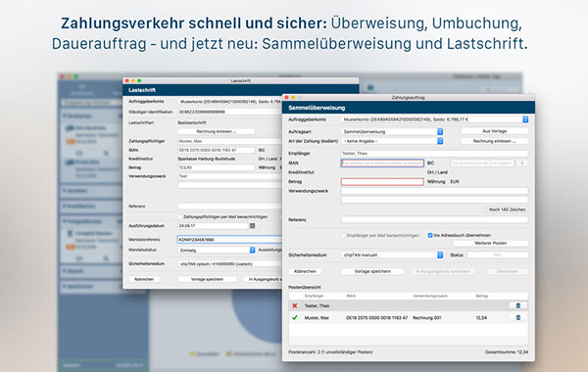Enable 'Zahlungspflichtigen per Mail benachrichtigen' in Lastschrift
The width and height of the screenshot is (588, 372).
pyautogui.click(x=180, y=217)
